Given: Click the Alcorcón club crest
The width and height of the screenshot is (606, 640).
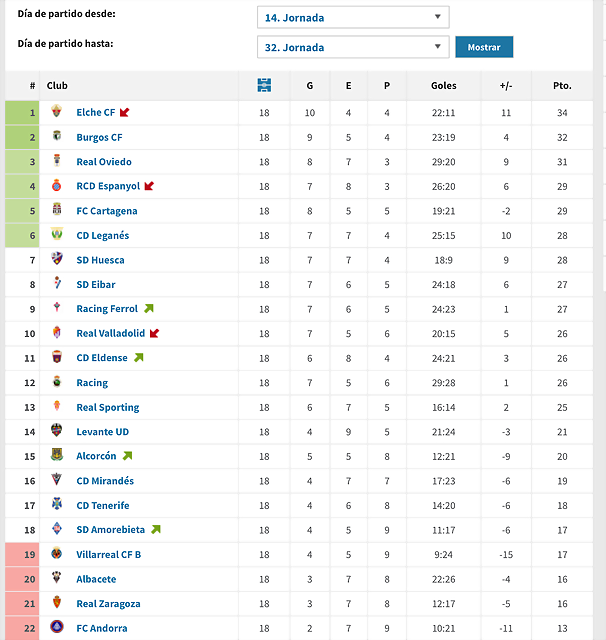Looking at the screenshot, I should tap(57, 455).
